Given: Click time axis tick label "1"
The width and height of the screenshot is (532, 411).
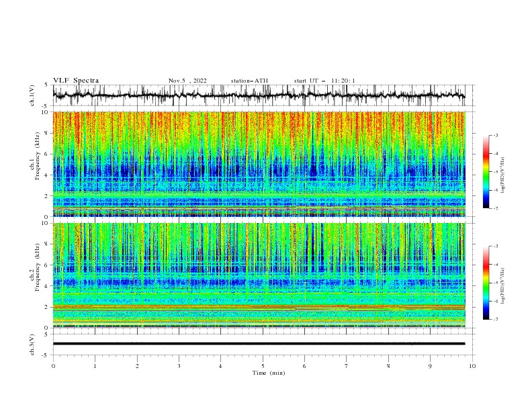Looking at the screenshot, I should (x=95, y=366).
